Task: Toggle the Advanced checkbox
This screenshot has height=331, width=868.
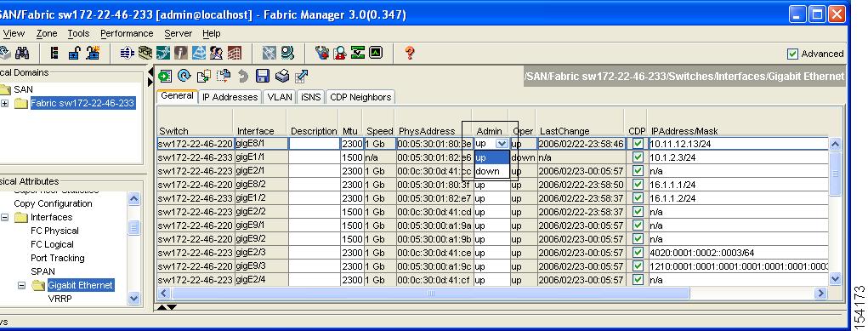Action: pyautogui.click(x=792, y=54)
